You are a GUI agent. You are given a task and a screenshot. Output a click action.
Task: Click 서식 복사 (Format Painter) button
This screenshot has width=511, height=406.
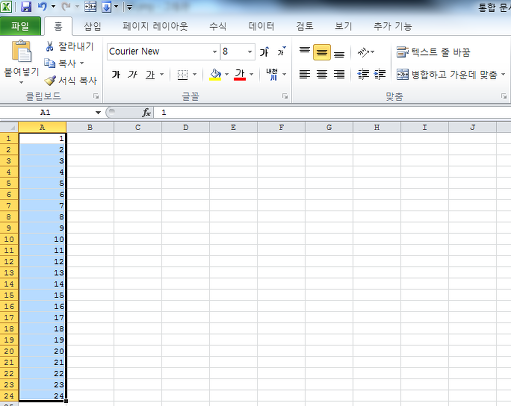tap(71, 80)
